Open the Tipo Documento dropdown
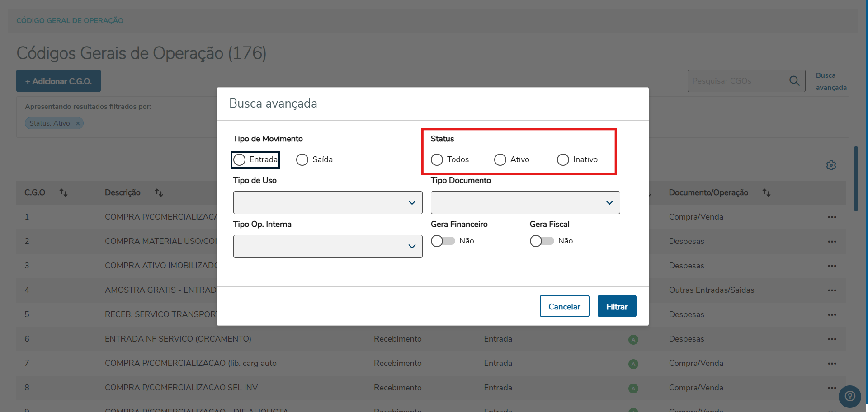 525,203
